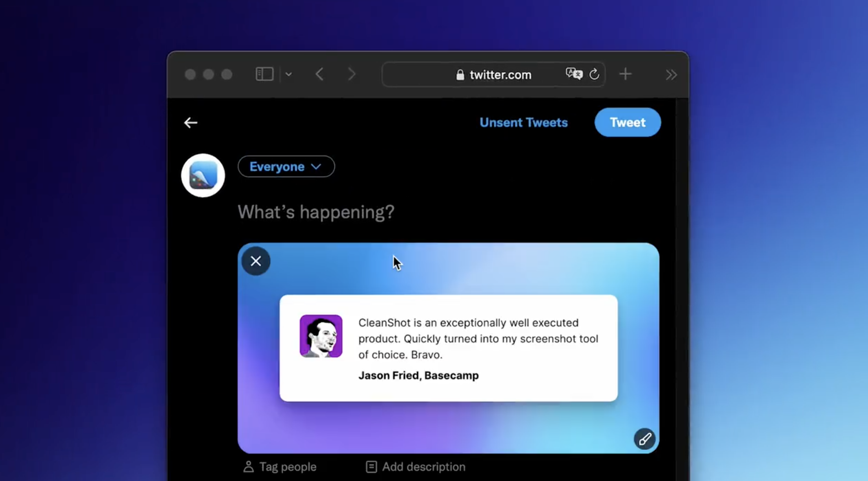Click the person icon beside Tag people

pyautogui.click(x=249, y=467)
